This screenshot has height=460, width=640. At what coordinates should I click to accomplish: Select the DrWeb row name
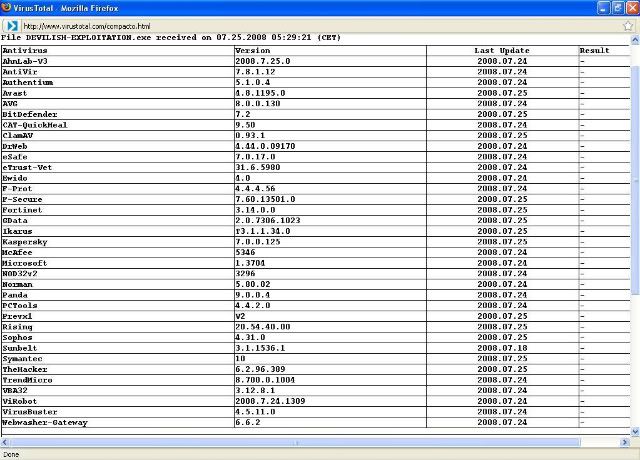[15, 146]
